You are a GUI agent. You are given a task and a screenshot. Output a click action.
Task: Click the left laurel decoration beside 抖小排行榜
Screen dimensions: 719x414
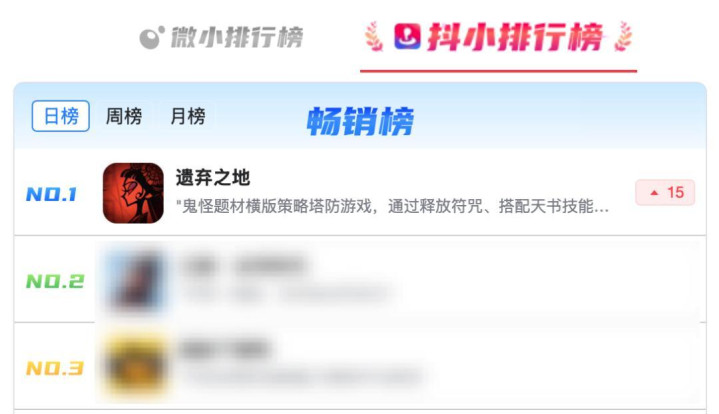click(374, 36)
